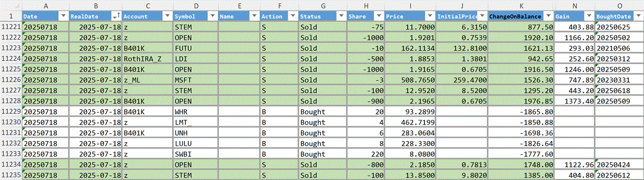Open the Share column filter dropdown

378,16
